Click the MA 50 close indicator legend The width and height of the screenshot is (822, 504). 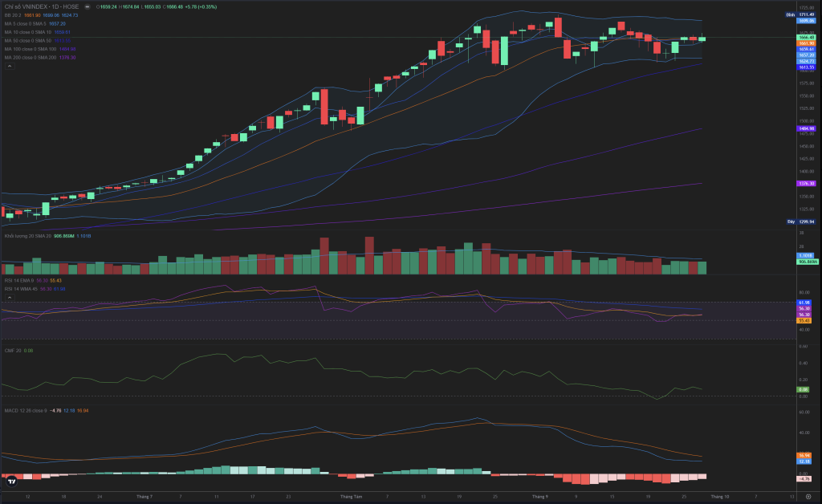tap(26, 40)
